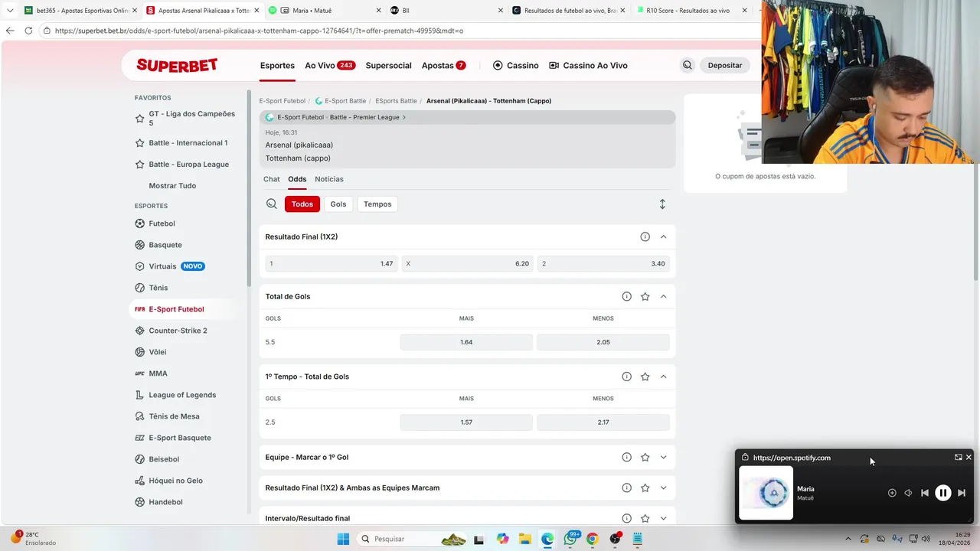The height and width of the screenshot is (551, 980).
Task: Bet on home win odds 1.47
Action: tap(331, 263)
